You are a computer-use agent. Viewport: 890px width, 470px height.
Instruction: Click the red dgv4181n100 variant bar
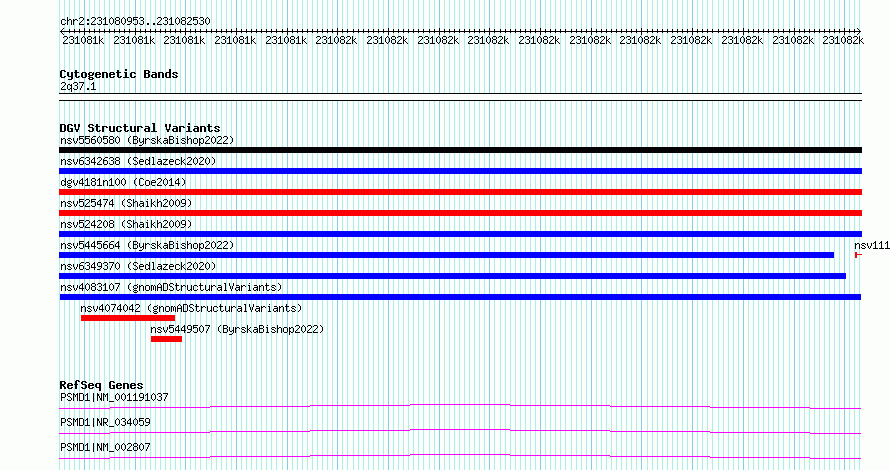(460, 192)
